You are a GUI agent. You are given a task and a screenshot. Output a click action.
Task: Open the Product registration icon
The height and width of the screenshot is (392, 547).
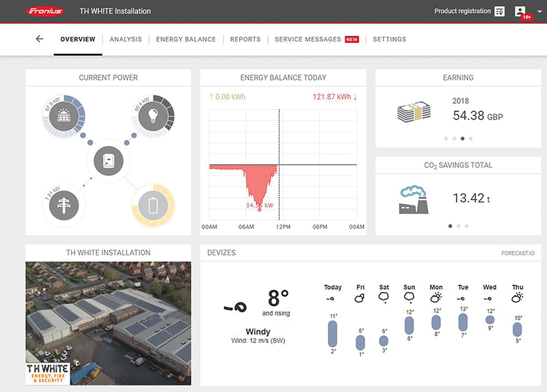point(500,12)
